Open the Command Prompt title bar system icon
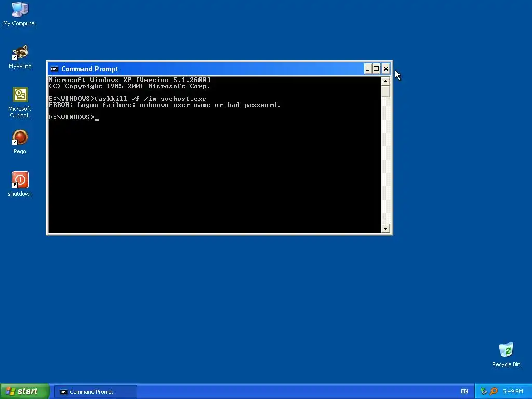The image size is (532, 399). (54, 69)
